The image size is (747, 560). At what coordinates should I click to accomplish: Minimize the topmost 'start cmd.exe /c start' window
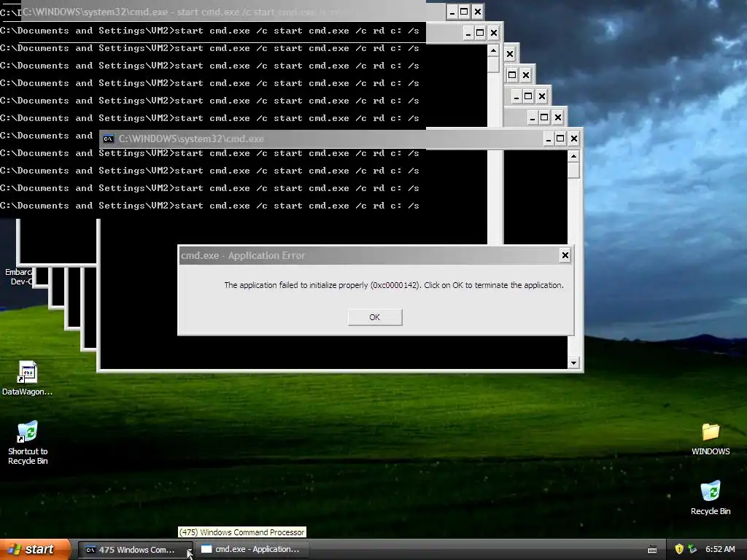point(452,12)
